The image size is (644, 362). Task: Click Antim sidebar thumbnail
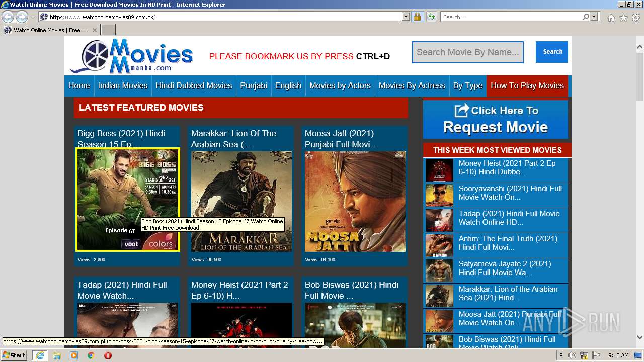pyautogui.click(x=439, y=245)
